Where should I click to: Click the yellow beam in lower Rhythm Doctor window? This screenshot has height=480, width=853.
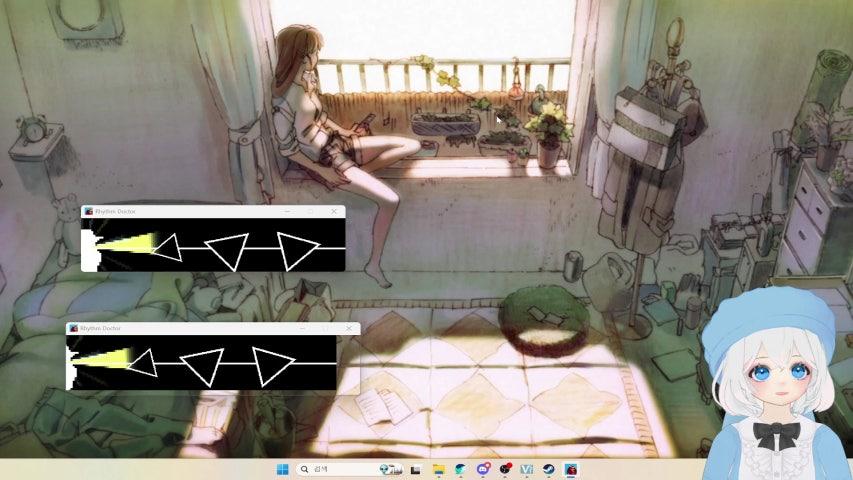(102, 358)
